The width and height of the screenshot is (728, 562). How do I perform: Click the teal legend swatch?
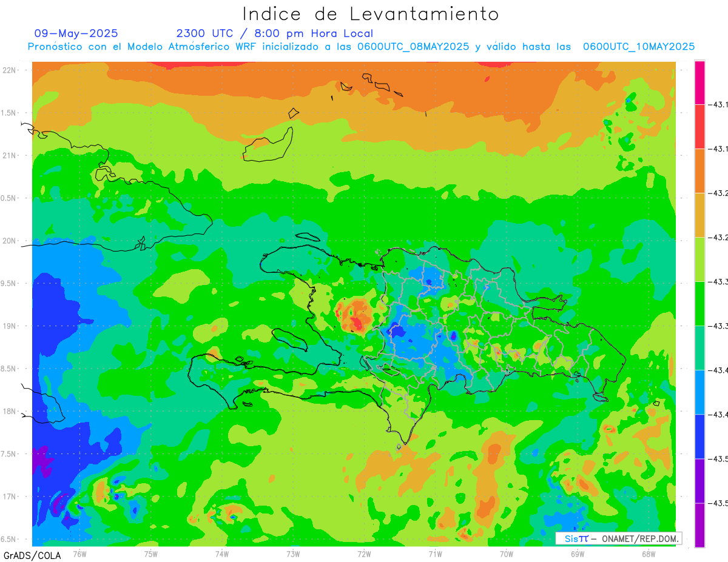699,347
